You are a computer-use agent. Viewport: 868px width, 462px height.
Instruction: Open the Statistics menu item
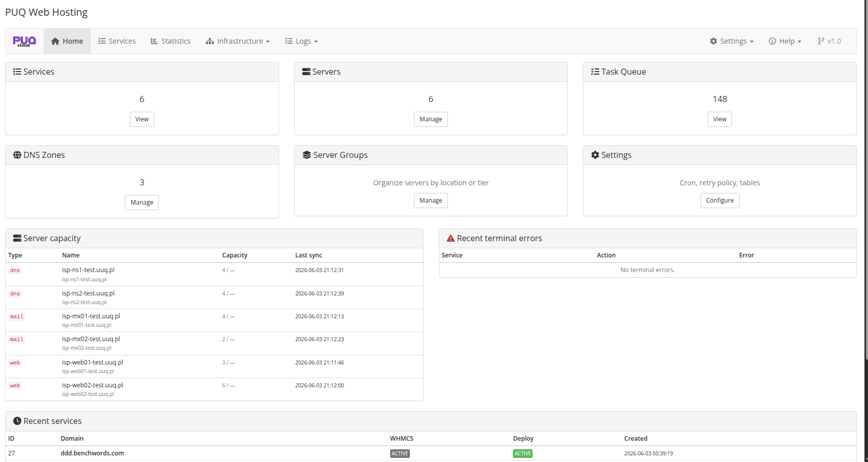click(170, 41)
